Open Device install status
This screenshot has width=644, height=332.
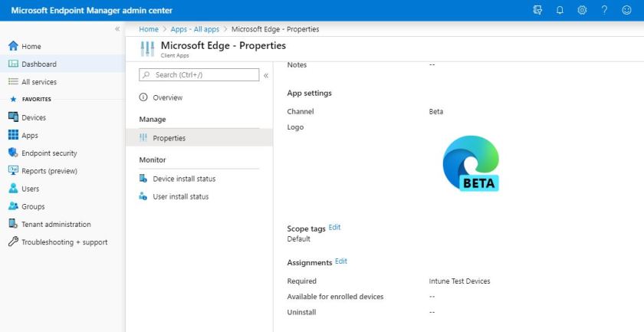(184, 179)
